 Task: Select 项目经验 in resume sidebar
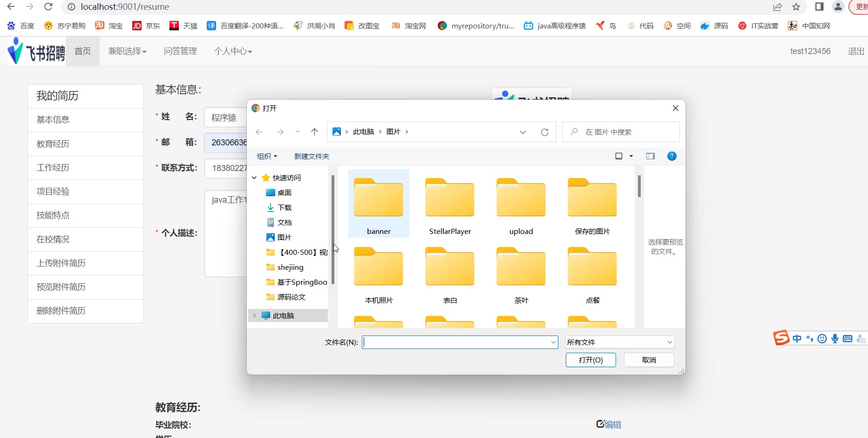tap(86, 192)
